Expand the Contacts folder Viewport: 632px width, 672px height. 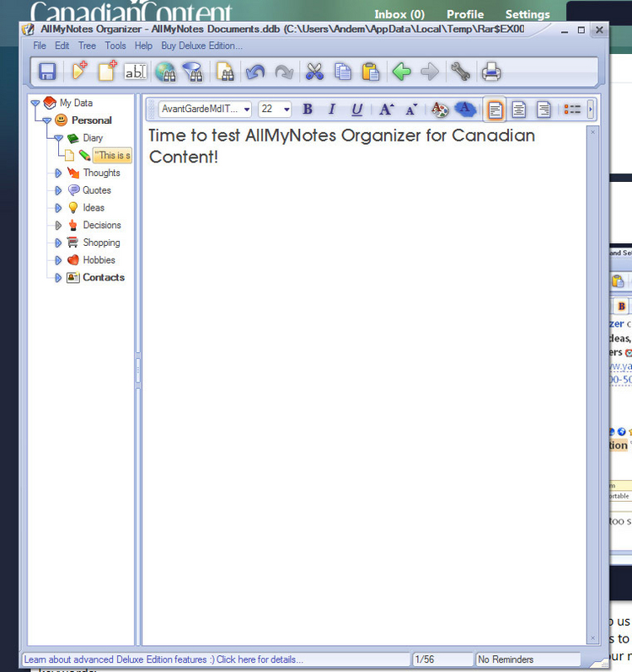click(58, 278)
